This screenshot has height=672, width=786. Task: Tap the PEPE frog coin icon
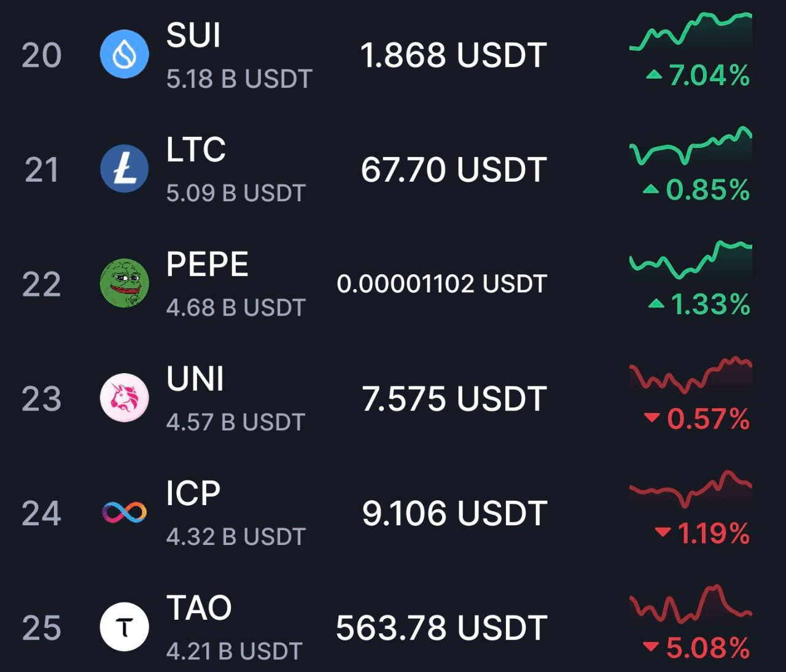(x=124, y=283)
